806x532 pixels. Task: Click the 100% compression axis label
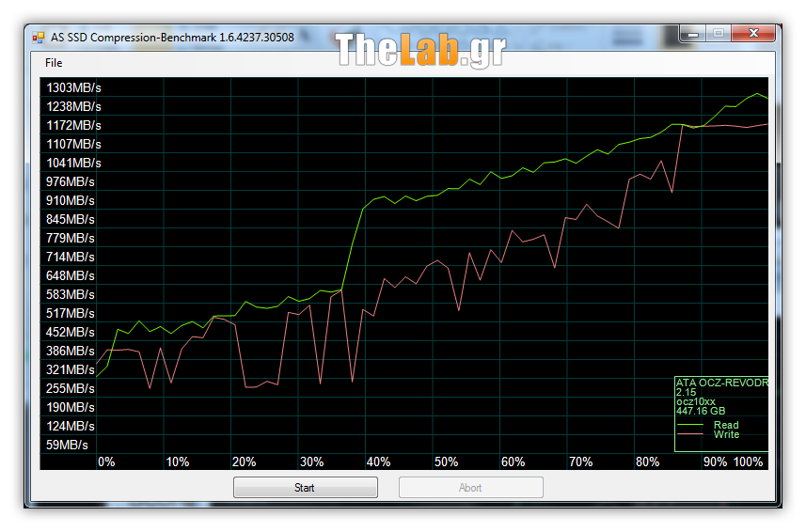click(748, 462)
